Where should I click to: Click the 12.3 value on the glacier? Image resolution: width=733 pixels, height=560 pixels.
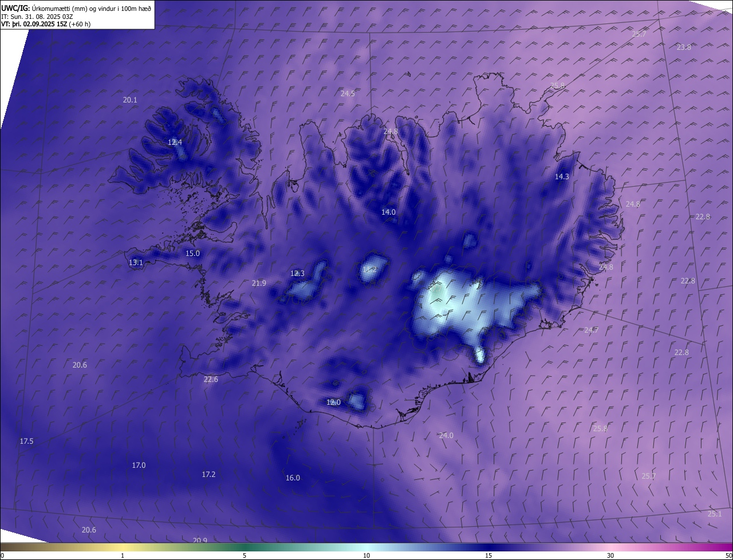coord(297,273)
